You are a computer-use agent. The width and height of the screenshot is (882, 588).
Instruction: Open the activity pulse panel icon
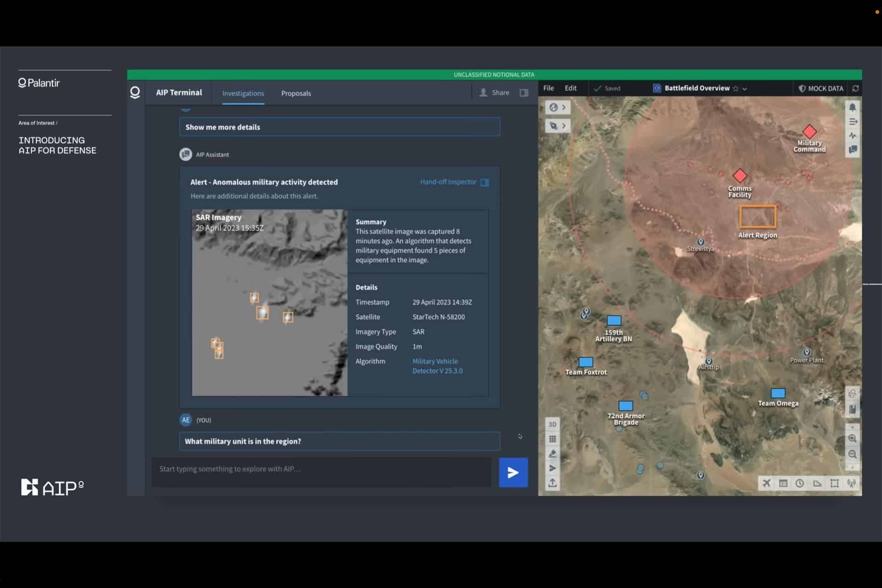pos(853,136)
